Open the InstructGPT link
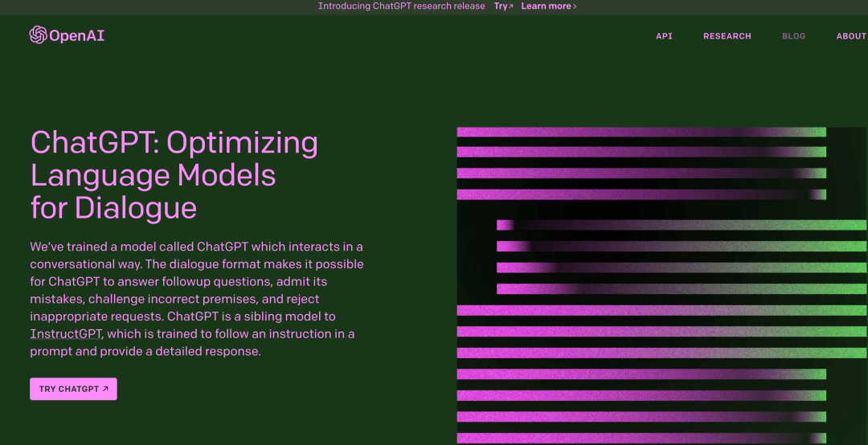Screen dimensions: 868x445 (x=66, y=334)
